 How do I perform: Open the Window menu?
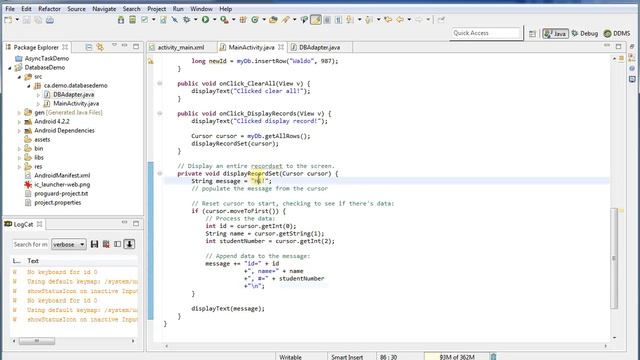pyautogui.click(x=201, y=9)
